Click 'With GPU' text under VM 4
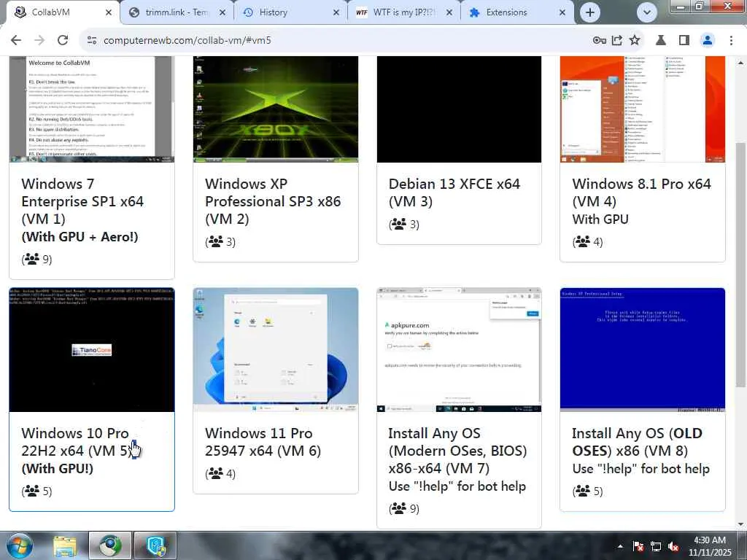Image resolution: width=747 pixels, height=560 pixels. pyautogui.click(x=600, y=219)
